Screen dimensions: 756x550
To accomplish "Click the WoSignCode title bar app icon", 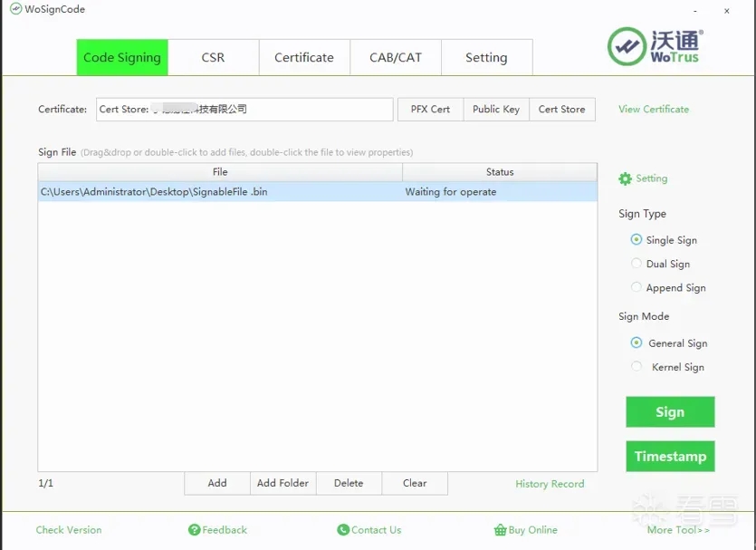I will click(15, 10).
